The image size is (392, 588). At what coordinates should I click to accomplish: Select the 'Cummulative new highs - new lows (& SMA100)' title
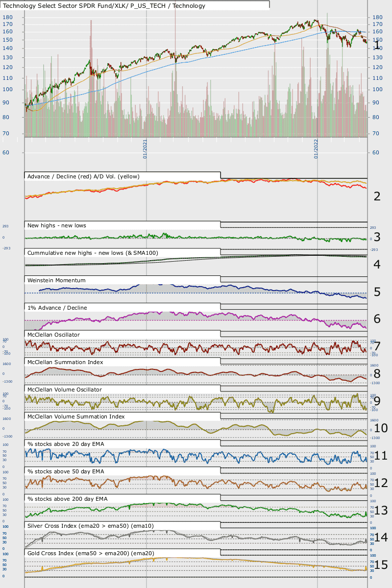93,253
